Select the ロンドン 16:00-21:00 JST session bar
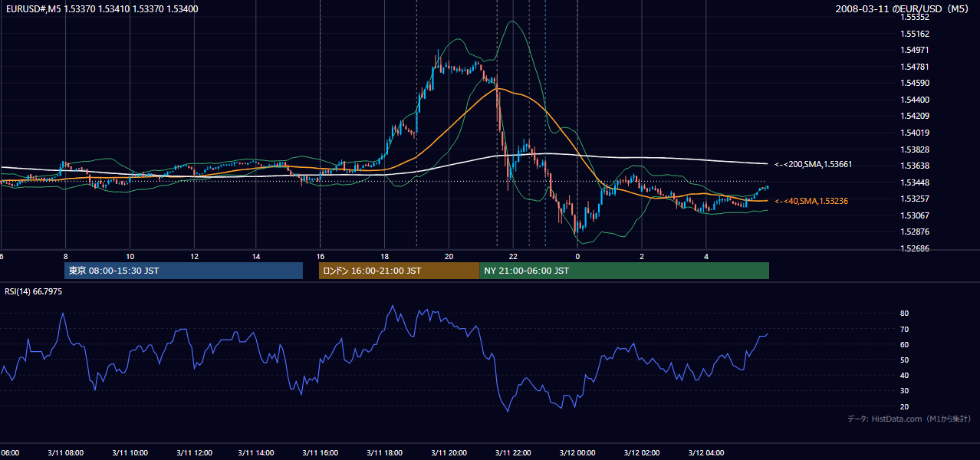The height and width of the screenshot is (460, 980). coord(399,271)
